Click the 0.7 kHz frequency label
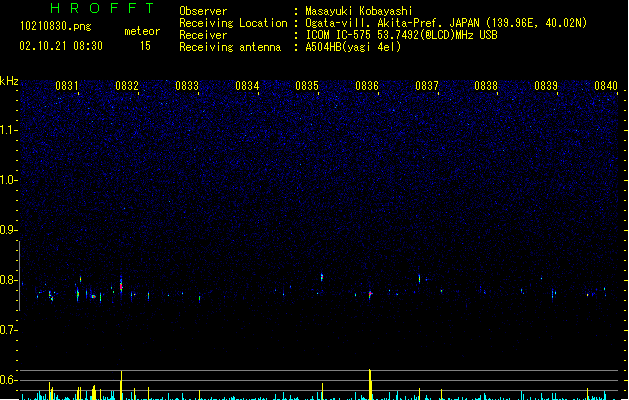629x400 pixels. pos(8,330)
